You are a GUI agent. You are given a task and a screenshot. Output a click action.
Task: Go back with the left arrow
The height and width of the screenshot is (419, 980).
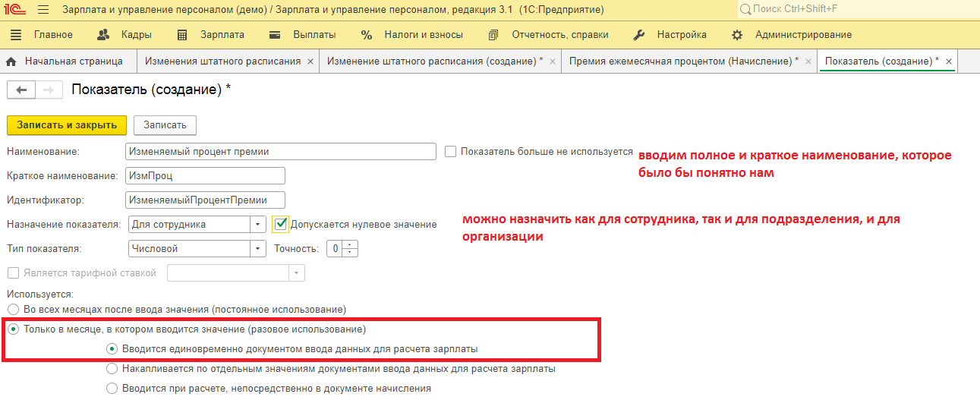[x=21, y=90]
